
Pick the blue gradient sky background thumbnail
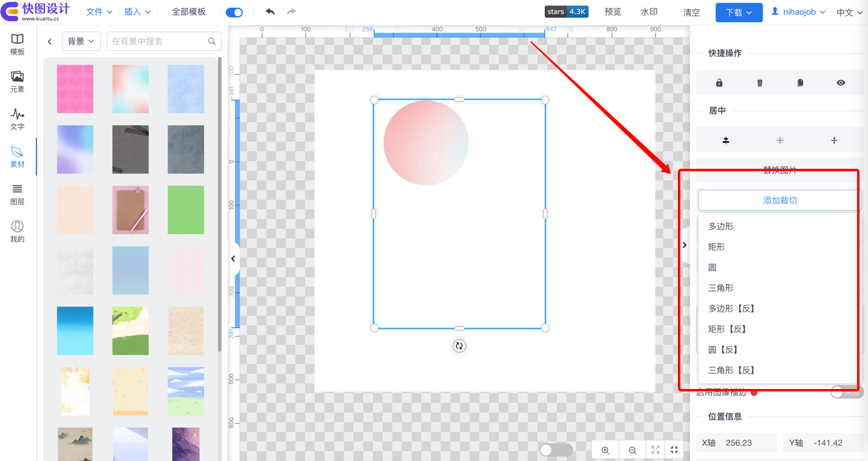75,331
